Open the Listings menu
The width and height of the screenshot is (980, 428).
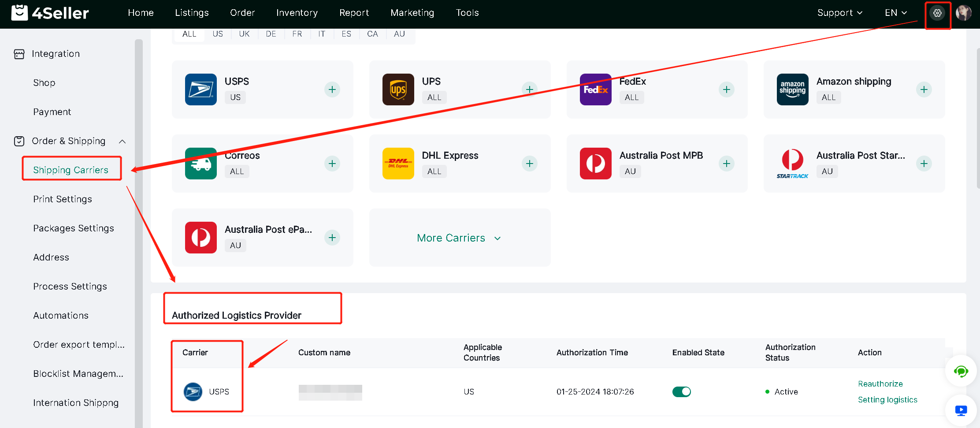[192, 13]
